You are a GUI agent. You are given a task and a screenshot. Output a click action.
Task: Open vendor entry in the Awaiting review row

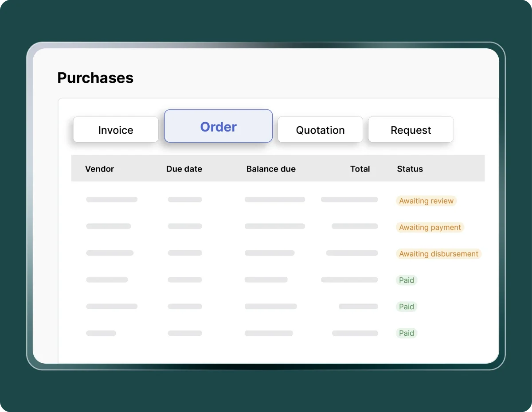(x=112, y=199)
